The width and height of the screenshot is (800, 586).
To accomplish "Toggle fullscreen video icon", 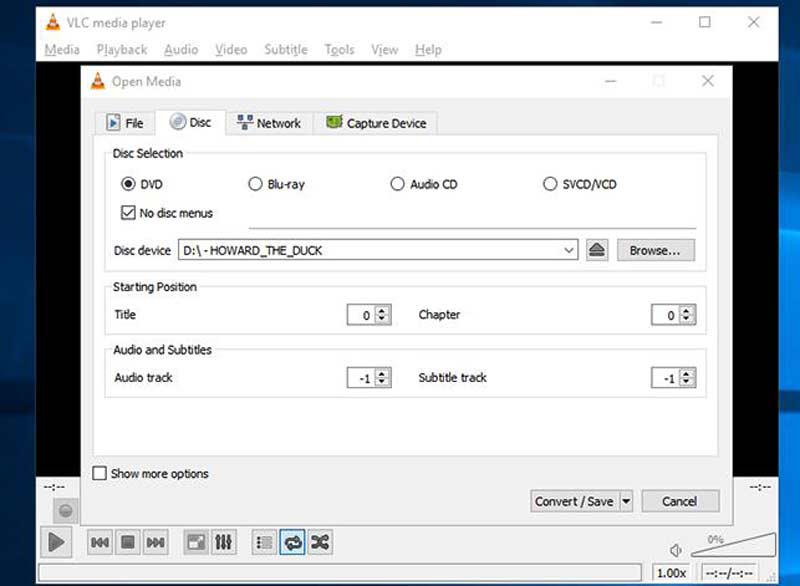I will tap(196, 542).
